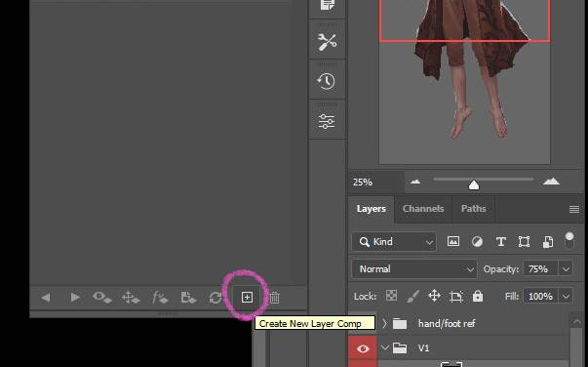The image size is (588, 367).
Task: Lock layer position move icon
Action: click(x=434, y=296)
